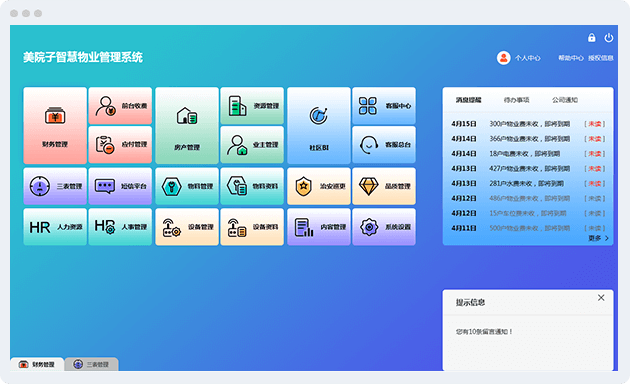Open the 资源管理 resource tile
630x384 pixels.
click(x=252, y=106)
